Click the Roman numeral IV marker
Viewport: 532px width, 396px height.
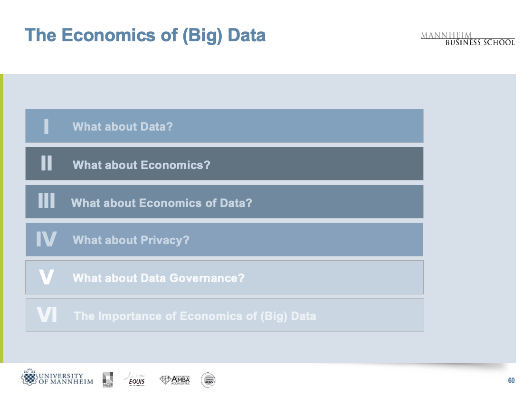point(47,239)
